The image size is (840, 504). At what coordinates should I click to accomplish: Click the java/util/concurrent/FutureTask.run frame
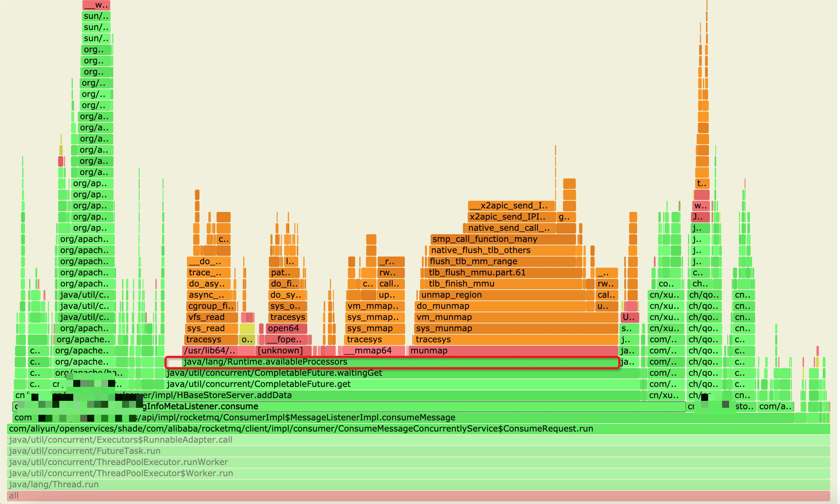[x=418, y=451]
